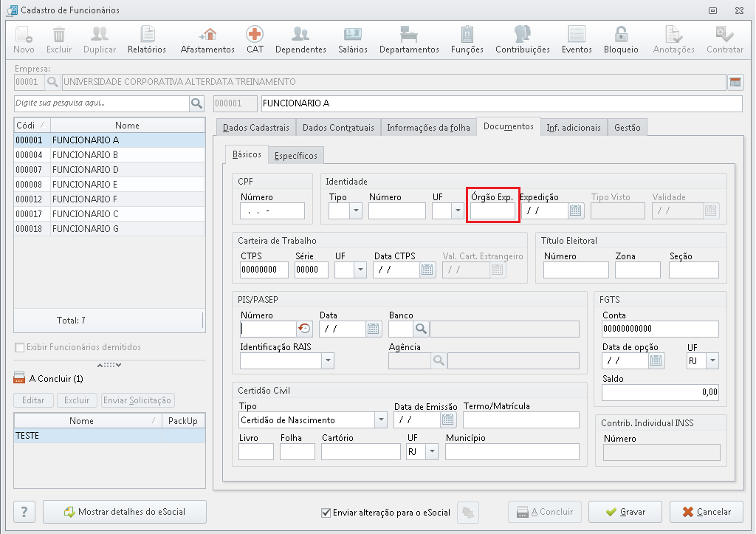Switch to the Gestão tab

pos(628,127)
